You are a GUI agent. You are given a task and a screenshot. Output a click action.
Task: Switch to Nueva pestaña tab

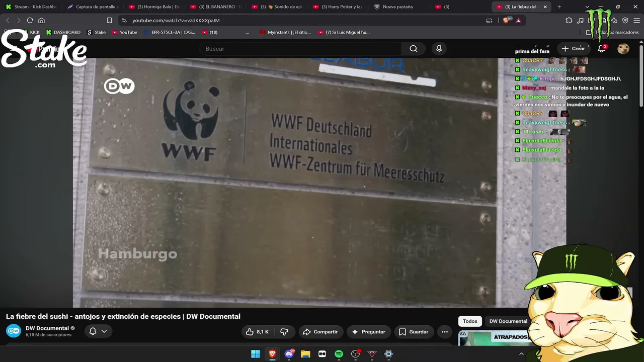point(400,7)
